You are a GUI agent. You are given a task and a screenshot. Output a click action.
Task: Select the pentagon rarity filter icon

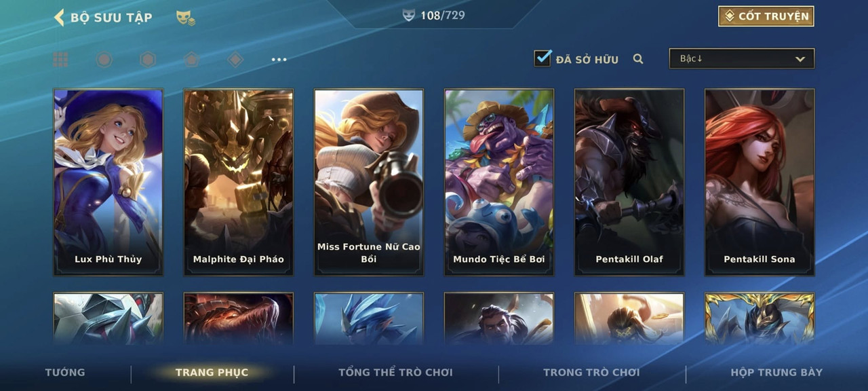pyautogui.click(x=192, y=60)
